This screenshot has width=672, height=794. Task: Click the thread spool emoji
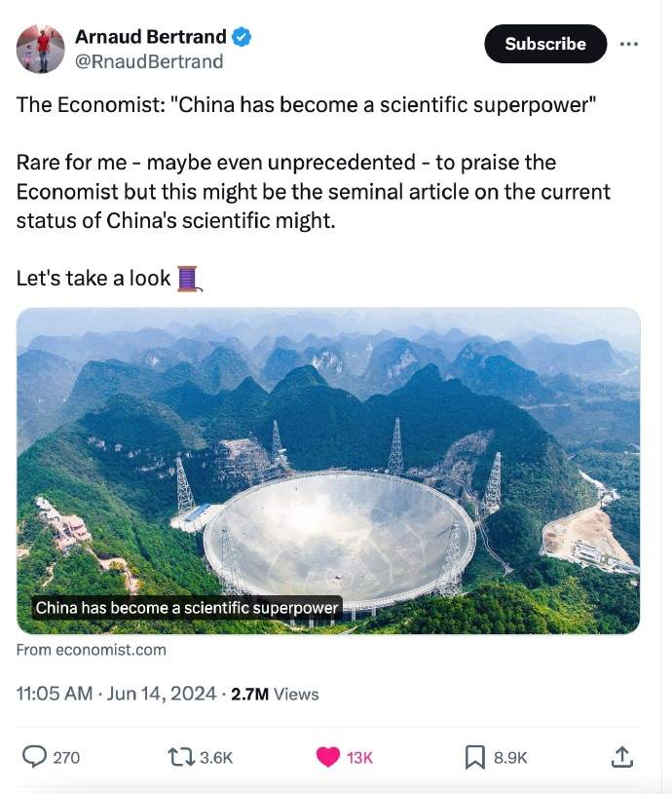(189, 279)
